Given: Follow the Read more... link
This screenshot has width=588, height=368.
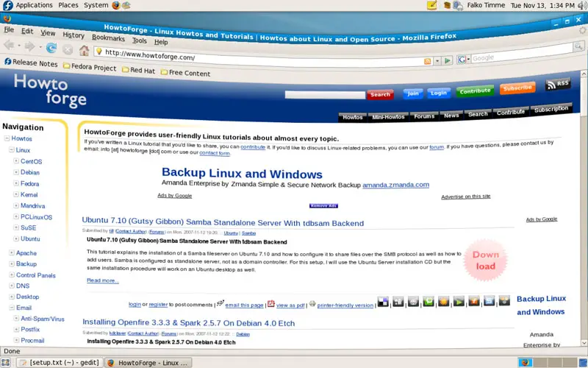Looking at the screenshot, I should [103, 280].
